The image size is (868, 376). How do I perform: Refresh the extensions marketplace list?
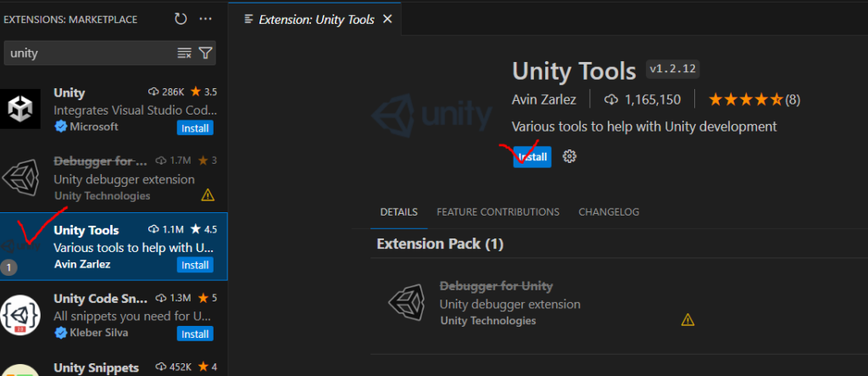coord(181,19)
